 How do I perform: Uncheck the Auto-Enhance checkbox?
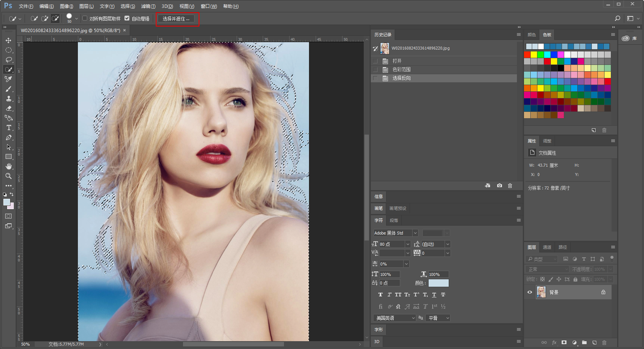point(127,18)
